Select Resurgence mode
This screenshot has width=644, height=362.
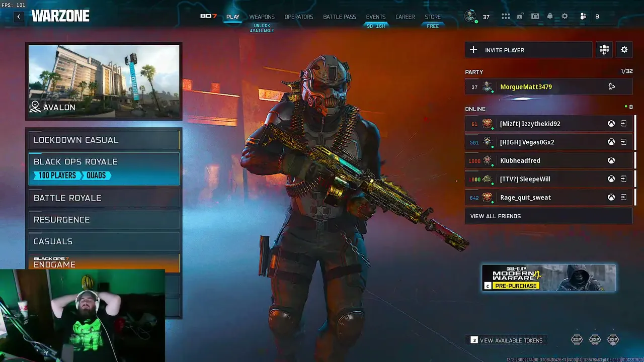pos(104,220)
